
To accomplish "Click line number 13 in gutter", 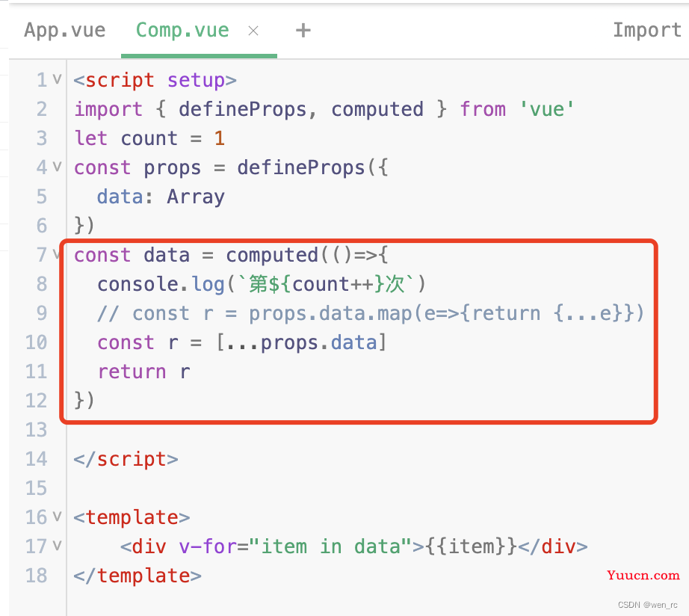I will click(36, 430).
